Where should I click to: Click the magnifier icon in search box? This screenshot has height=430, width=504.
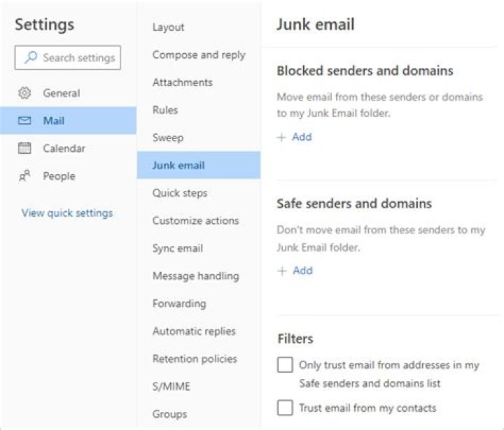coord(30,58)
